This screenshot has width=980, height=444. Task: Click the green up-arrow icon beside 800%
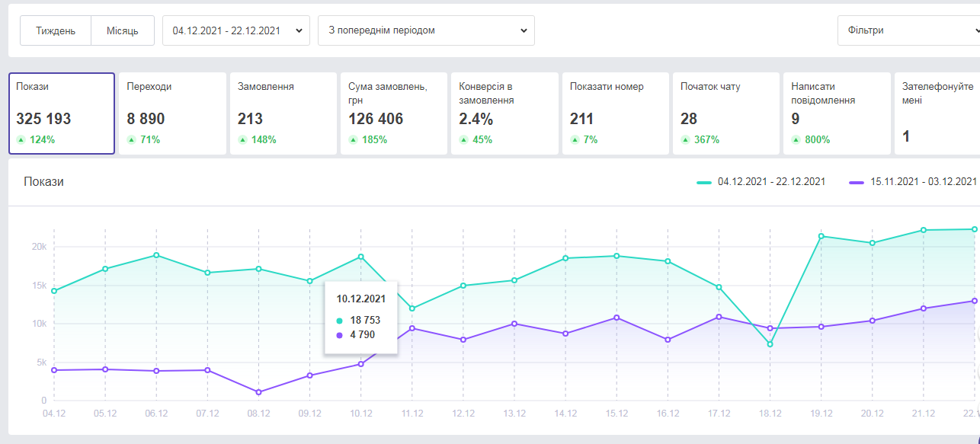(796, 140)
